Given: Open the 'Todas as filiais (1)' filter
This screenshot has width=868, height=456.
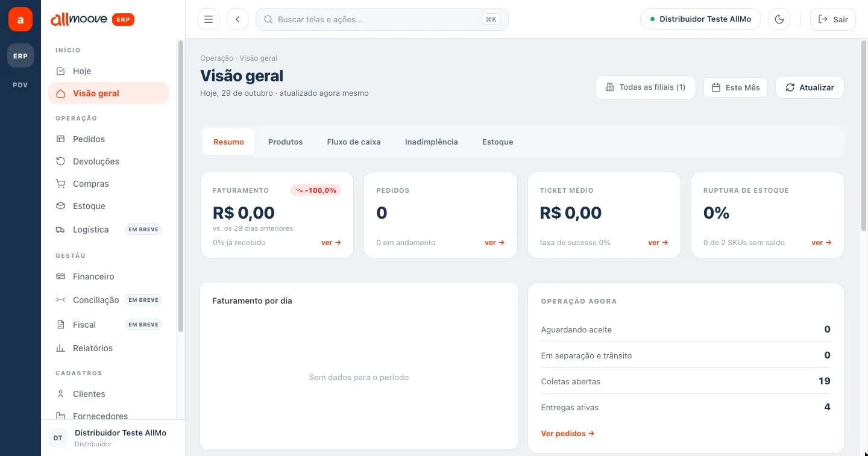Looking at the screenshot, I should pos(646,87).
